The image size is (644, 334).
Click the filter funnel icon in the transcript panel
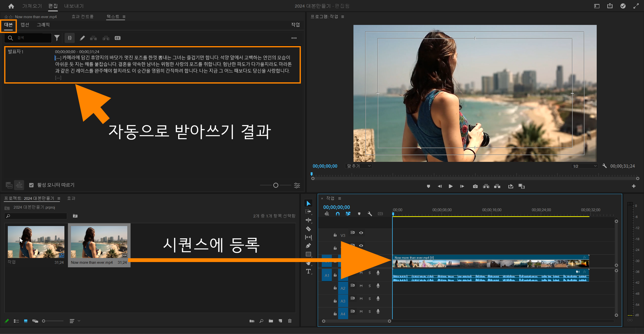click(x=57, y=38)
